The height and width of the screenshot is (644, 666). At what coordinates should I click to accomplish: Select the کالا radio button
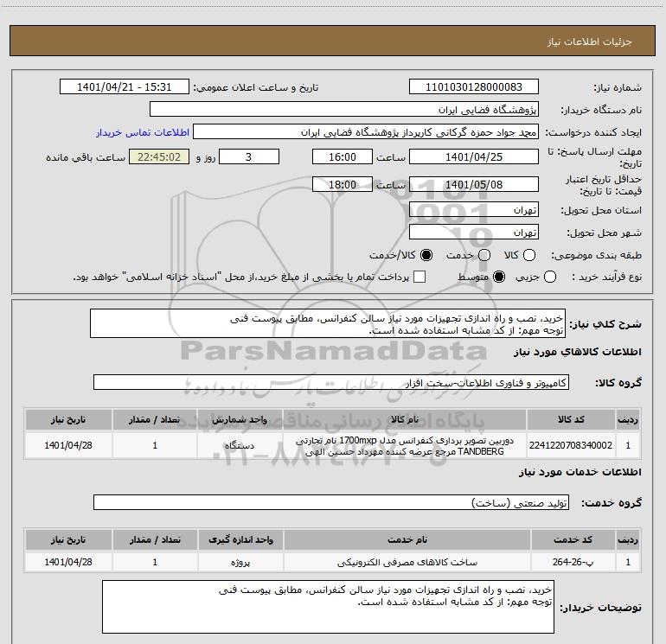click(x=529, y=255)
